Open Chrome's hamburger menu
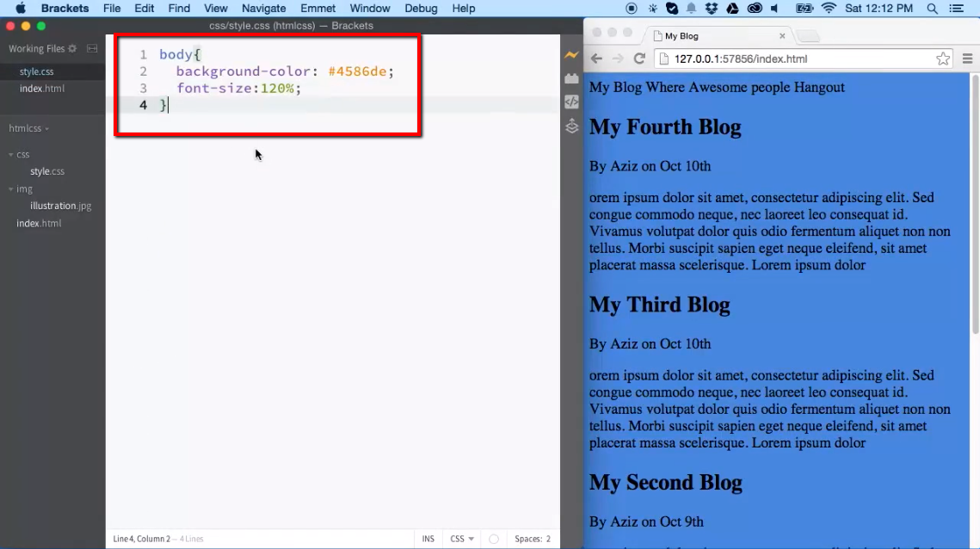This screenshot has height=549, width=980. [967, 59]
